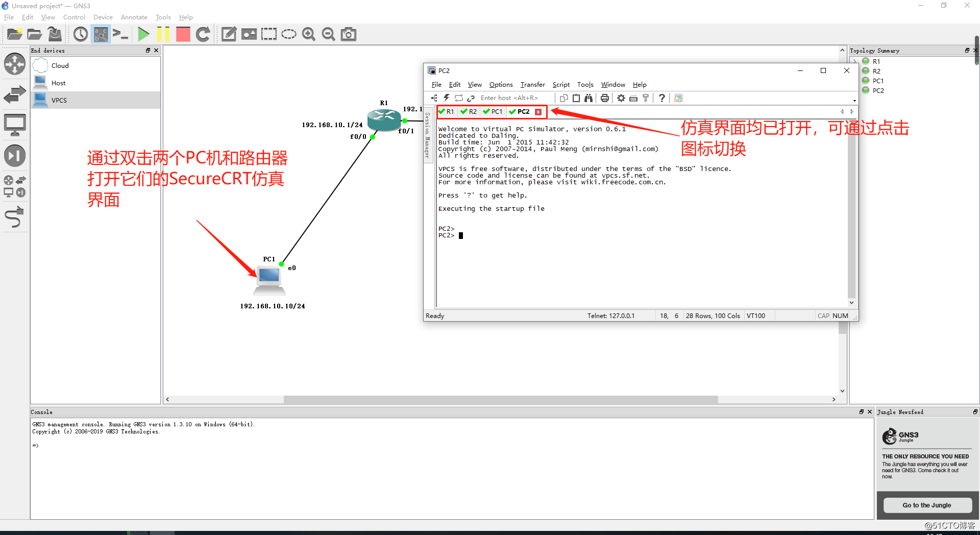This screenshot has height=535, width=980.
Task: Open vertical Session Manager side tab
Action: (x=428, y=135)
